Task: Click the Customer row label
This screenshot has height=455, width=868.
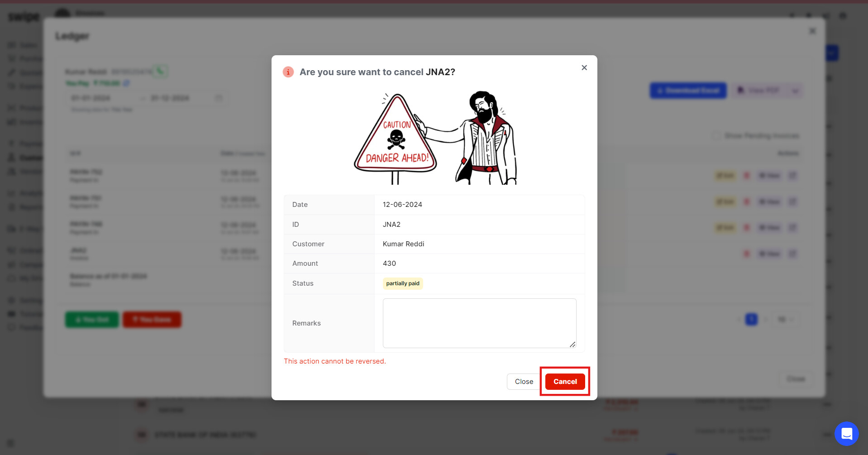Action: pyautogui.click(x=308, y=244)
